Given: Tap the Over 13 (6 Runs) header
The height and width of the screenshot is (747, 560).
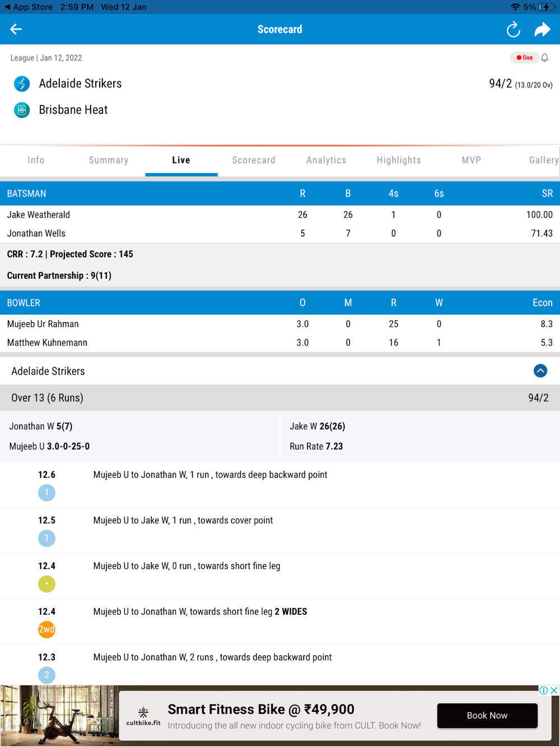Looking at the screenshot, I should tap(280, 398).
